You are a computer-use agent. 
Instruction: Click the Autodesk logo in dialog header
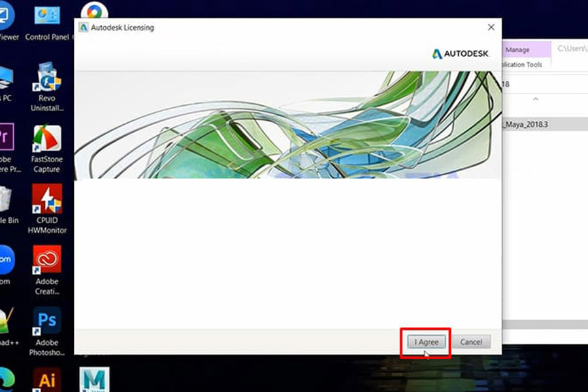point(461,54)
